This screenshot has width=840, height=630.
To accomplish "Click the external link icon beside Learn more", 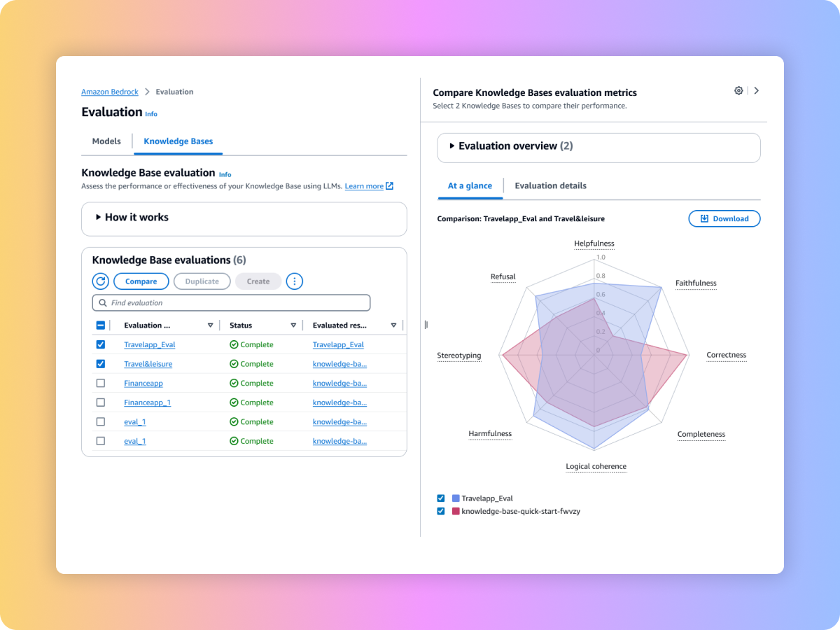I will click(390, 186).
